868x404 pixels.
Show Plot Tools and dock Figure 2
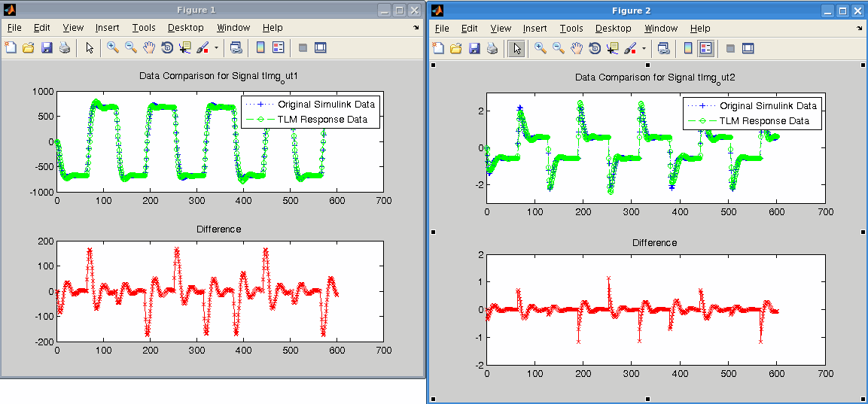click(x=748, y=49)
